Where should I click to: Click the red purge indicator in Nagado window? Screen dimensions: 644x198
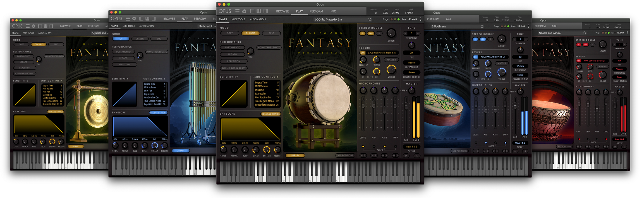(392, 19)
